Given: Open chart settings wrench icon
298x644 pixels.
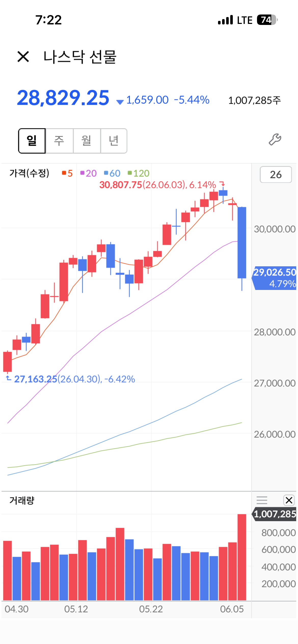Looking at the screenshot, I should (x=275, y=139).
